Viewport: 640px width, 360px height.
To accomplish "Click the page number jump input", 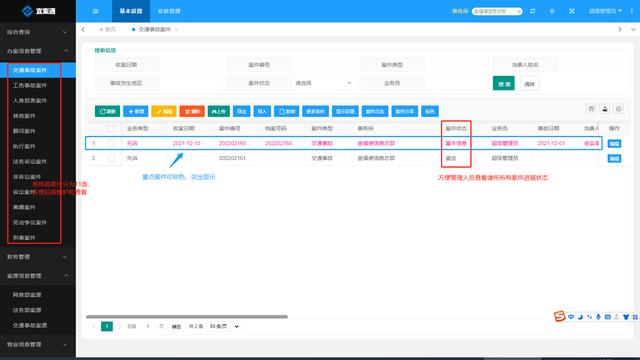I will click(148, 327).
